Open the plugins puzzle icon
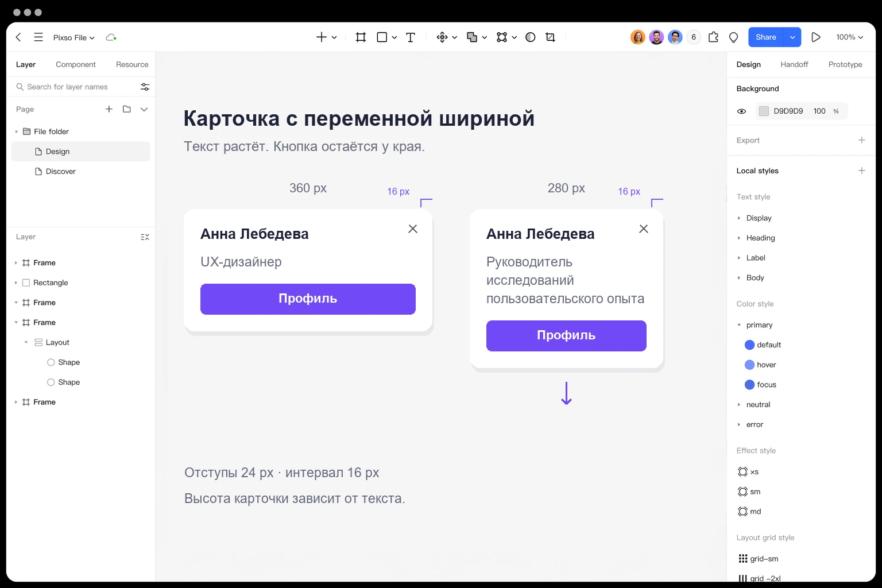The image size is (882, 588). click(713, 37)
